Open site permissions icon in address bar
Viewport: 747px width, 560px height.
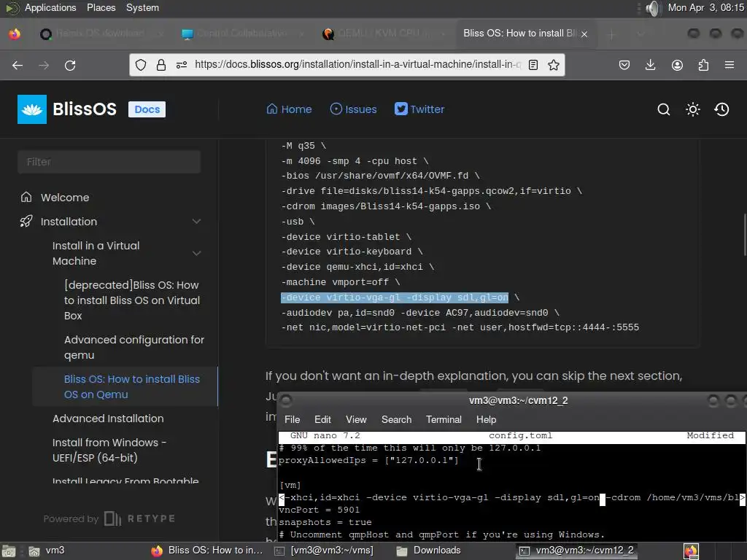[182, 65]
